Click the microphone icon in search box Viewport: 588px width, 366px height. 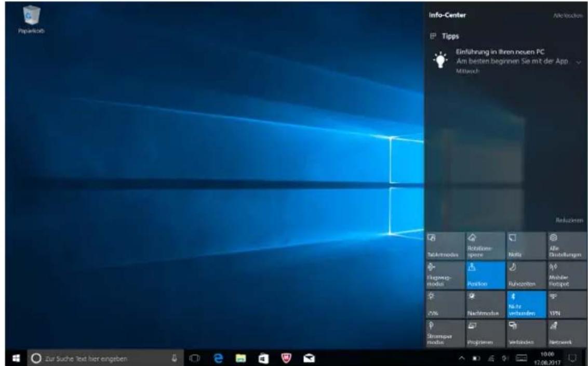(x=175, y=359)
